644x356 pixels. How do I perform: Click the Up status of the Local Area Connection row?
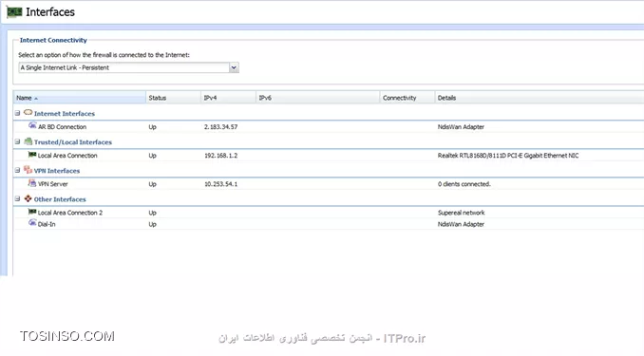[152, 156]
